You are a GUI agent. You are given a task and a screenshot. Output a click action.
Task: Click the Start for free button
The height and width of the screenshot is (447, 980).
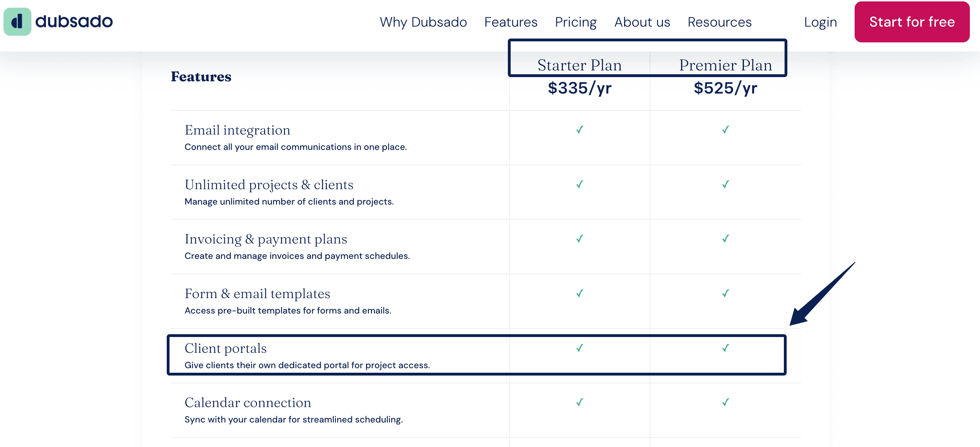tap(911, 22)
